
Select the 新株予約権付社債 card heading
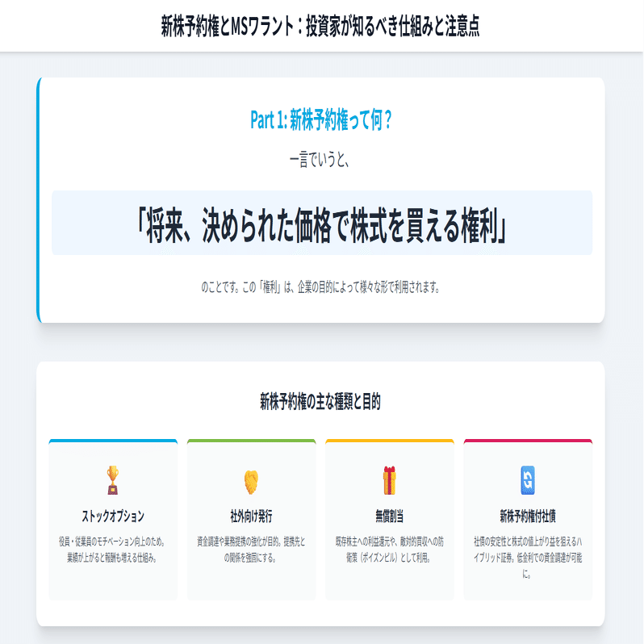pyautogui.click(x=528, y=516)
